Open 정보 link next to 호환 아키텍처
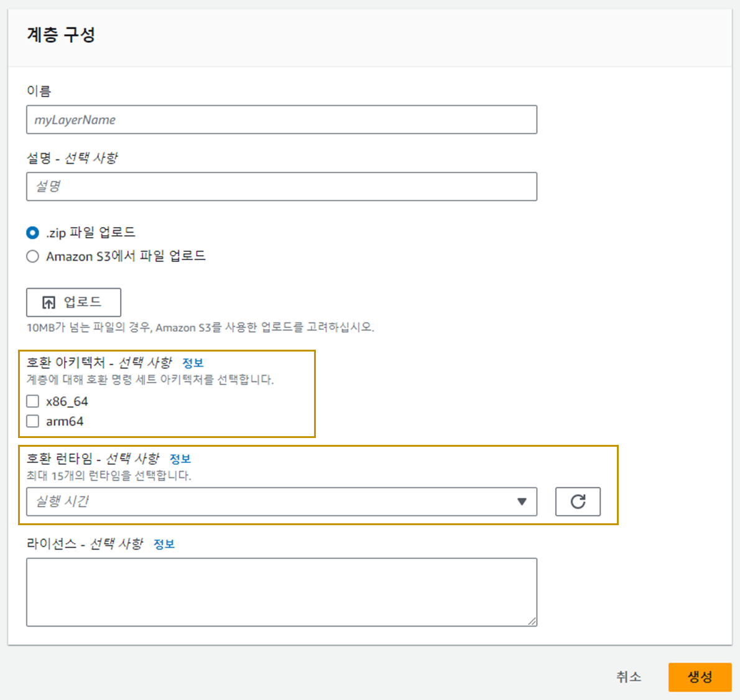Image resolution: width=740 pixels, height=700 pixels. tap(193, 363)
